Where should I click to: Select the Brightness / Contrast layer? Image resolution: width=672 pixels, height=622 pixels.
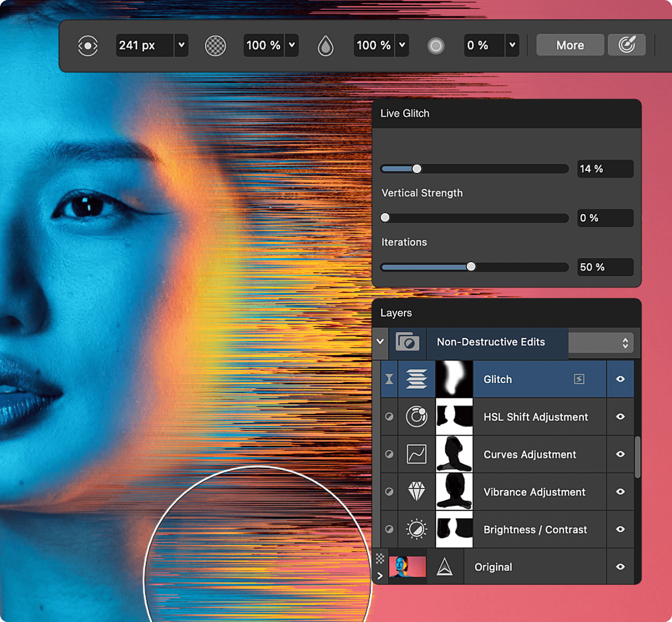[535, 529]
